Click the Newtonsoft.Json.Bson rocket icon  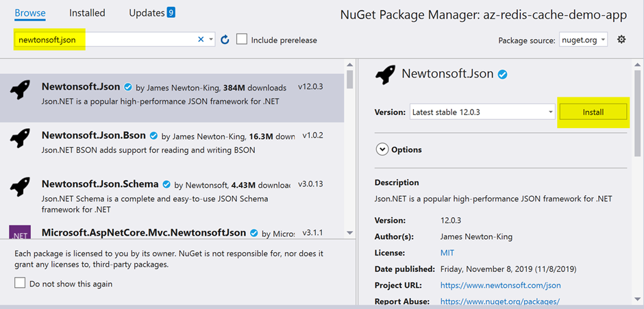[x=20, y=138]
